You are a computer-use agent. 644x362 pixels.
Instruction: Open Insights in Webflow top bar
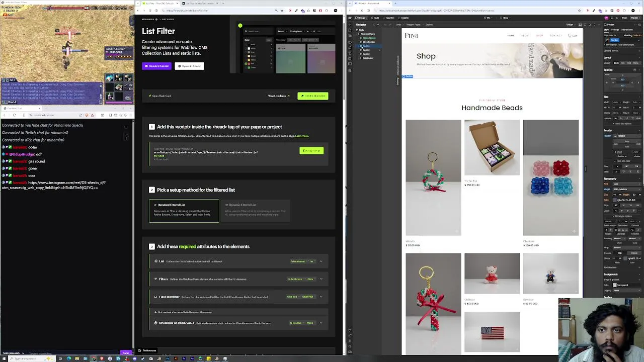[404, 18]
